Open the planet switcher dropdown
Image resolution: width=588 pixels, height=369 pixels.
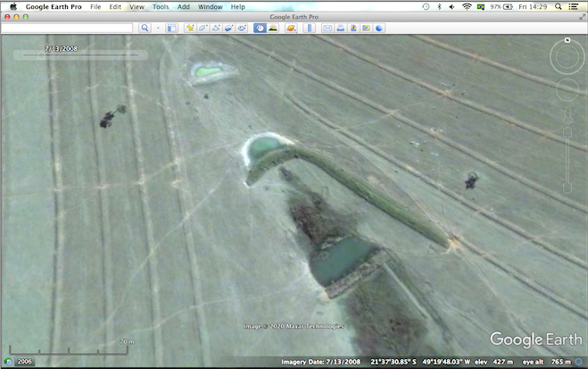coord(291,29)
